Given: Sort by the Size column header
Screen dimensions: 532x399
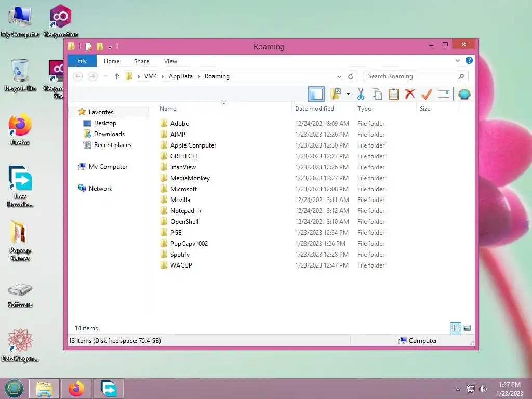Looking at the screenshot, I should click(x=437, y=109).
